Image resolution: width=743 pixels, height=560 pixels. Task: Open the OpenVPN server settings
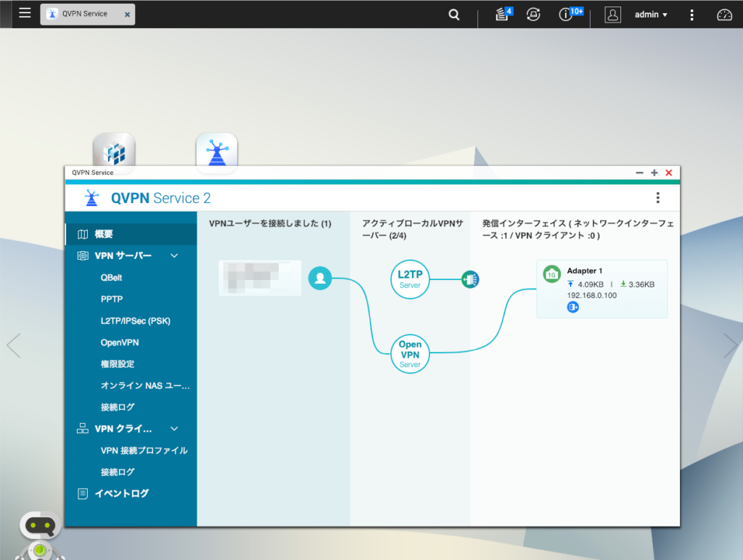120,342
